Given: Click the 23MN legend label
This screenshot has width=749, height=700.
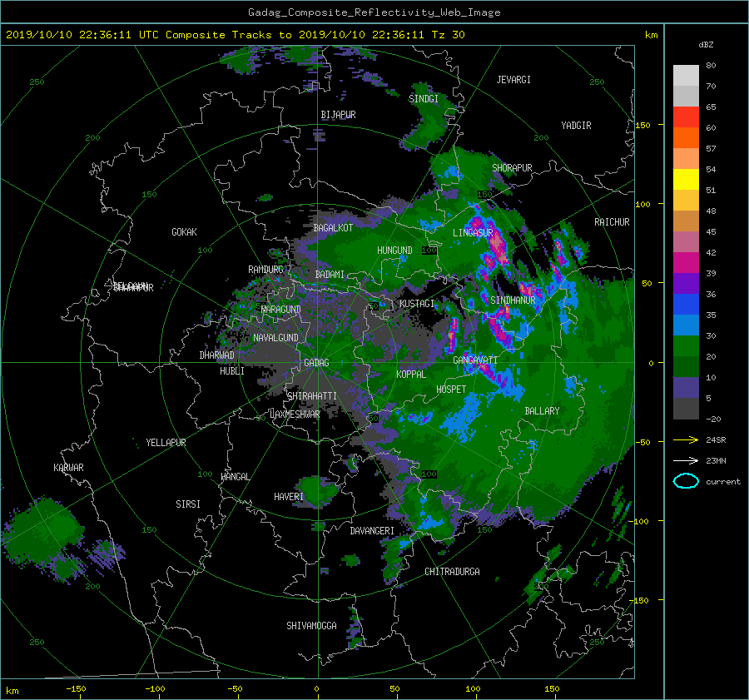Looking at the screenshot, I should [x=716, y=460].
